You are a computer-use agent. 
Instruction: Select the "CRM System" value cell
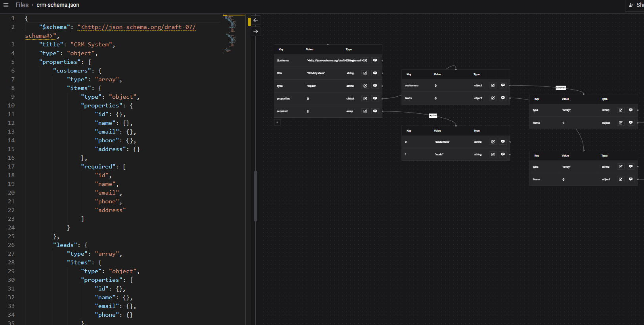[315, 73]
